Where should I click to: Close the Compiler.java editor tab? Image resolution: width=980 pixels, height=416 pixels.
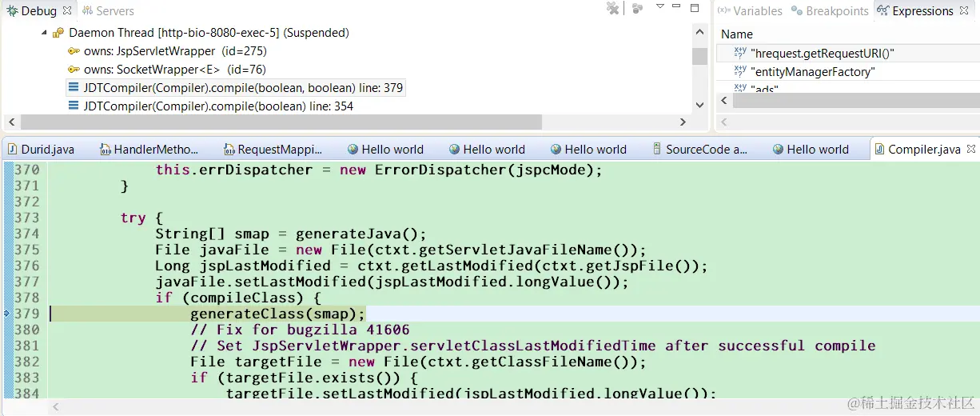tap(971, 149)
